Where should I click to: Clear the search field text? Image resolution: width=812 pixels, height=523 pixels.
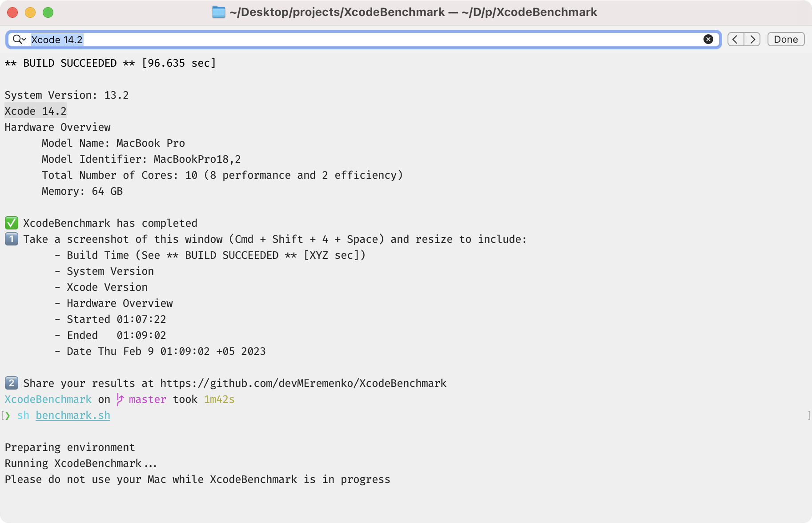[708, 39]
